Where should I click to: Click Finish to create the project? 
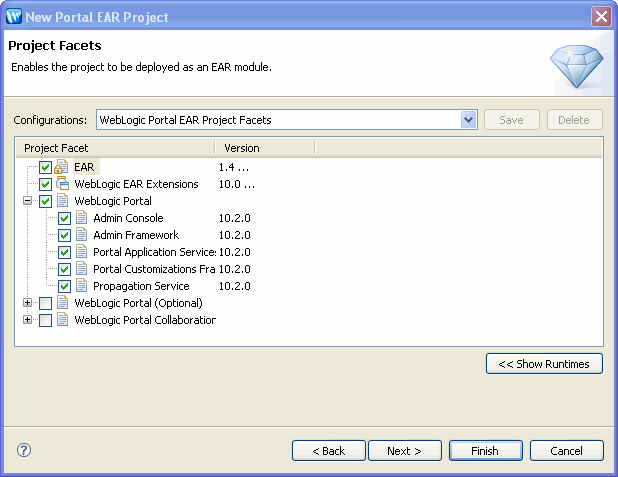(486, 451)
